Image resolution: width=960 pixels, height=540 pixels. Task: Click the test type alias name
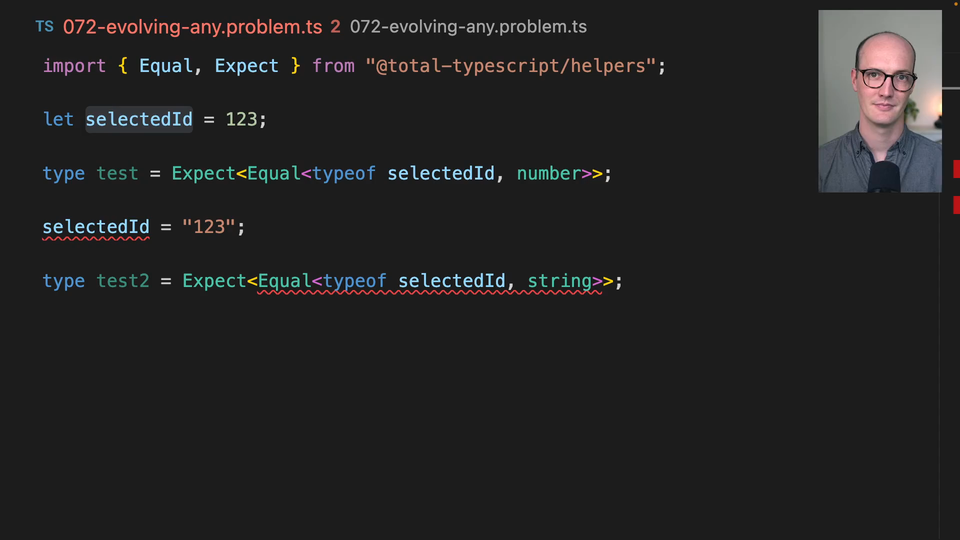[117, 174]
